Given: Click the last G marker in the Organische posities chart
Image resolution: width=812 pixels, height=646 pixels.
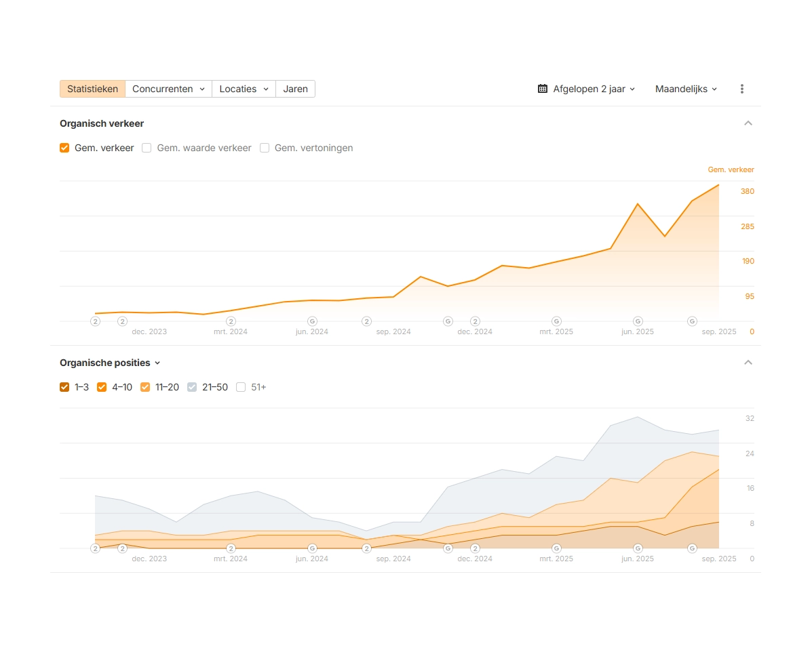Looking at the screenshot, I should (692, 548).
